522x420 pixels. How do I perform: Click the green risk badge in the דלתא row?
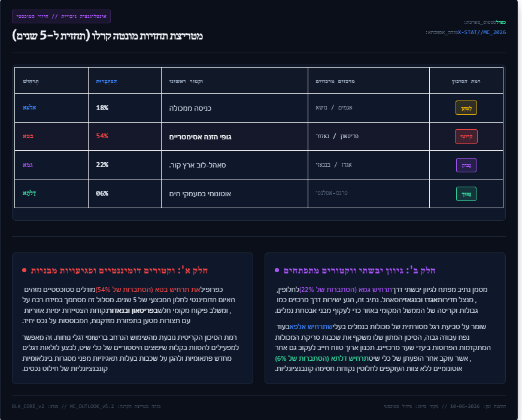pos(466,194)
